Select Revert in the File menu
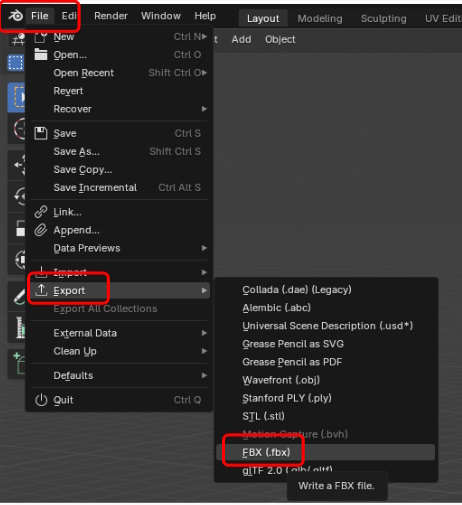 coord(119,91)
